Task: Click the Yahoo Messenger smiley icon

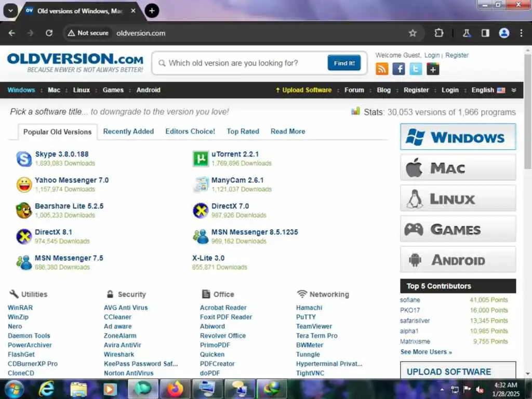Action: point(24,184)
